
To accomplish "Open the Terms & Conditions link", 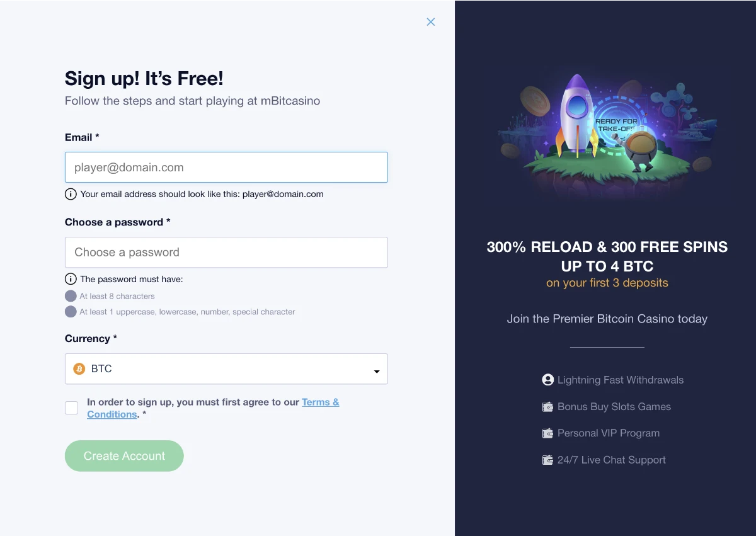I will click(x=213, y=408).
